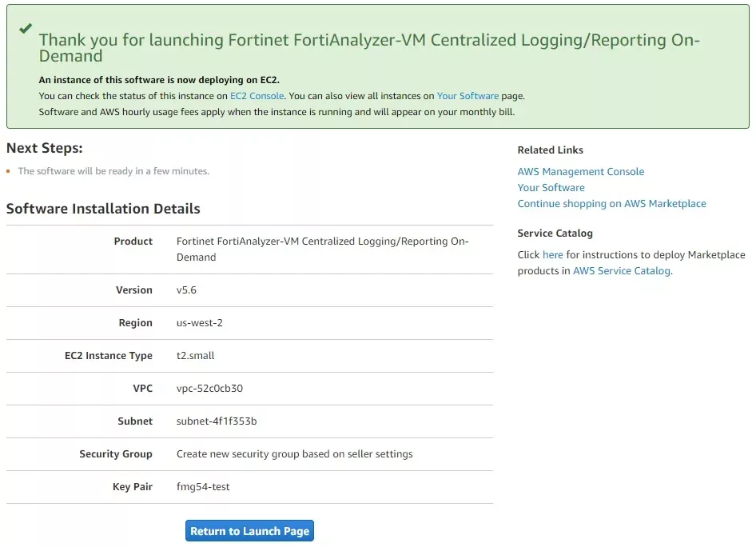This screenshot has width=756, height=547.
Task: Click 'An instance of this software is now deploying'
Action: click(x=159, y=80)
